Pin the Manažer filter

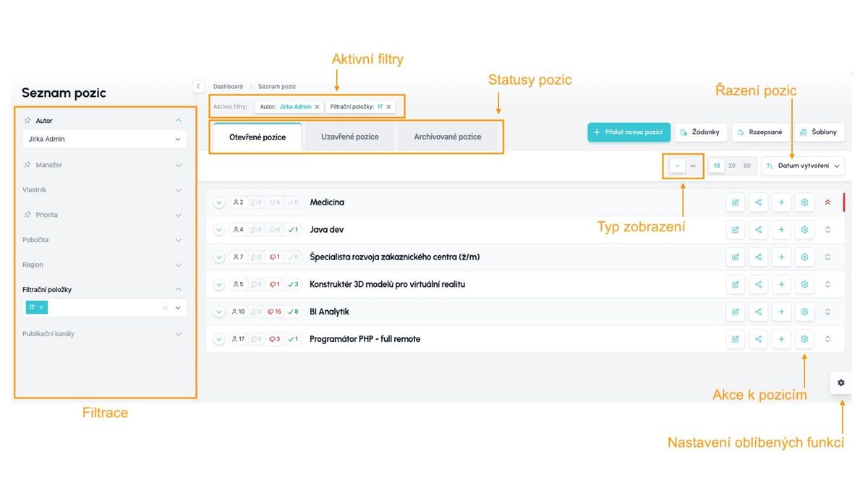point(28,165)
